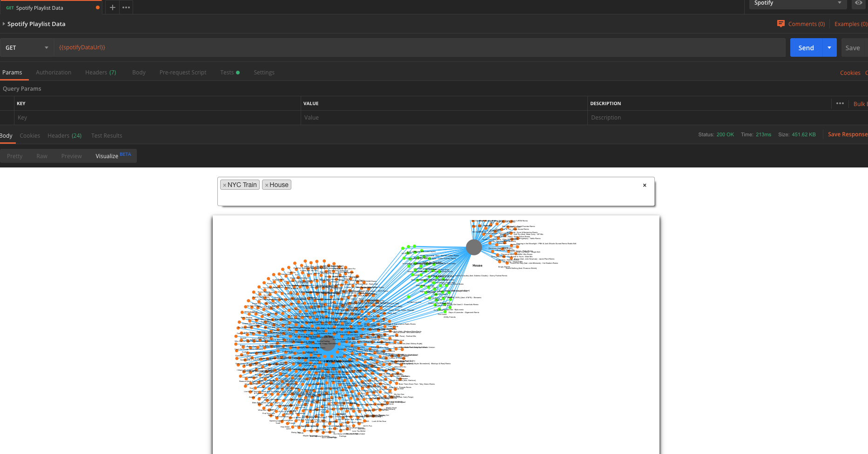Clear all playlist selections with the x
Screen dimensions: 868x454
tap(645, 185)
